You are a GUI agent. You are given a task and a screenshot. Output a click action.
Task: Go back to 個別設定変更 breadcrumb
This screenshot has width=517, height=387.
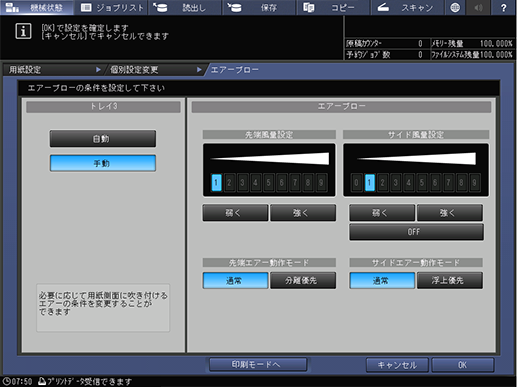click(154, 70)
